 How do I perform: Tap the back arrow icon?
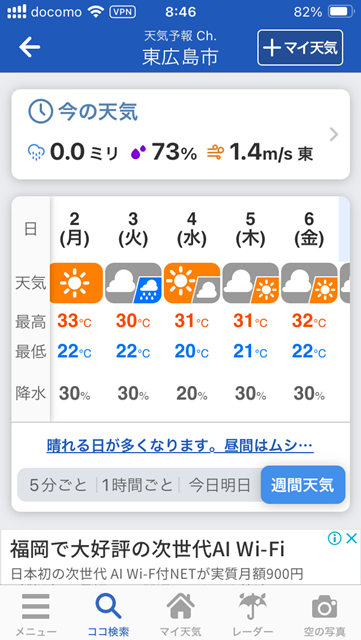[x=29, y=47]
